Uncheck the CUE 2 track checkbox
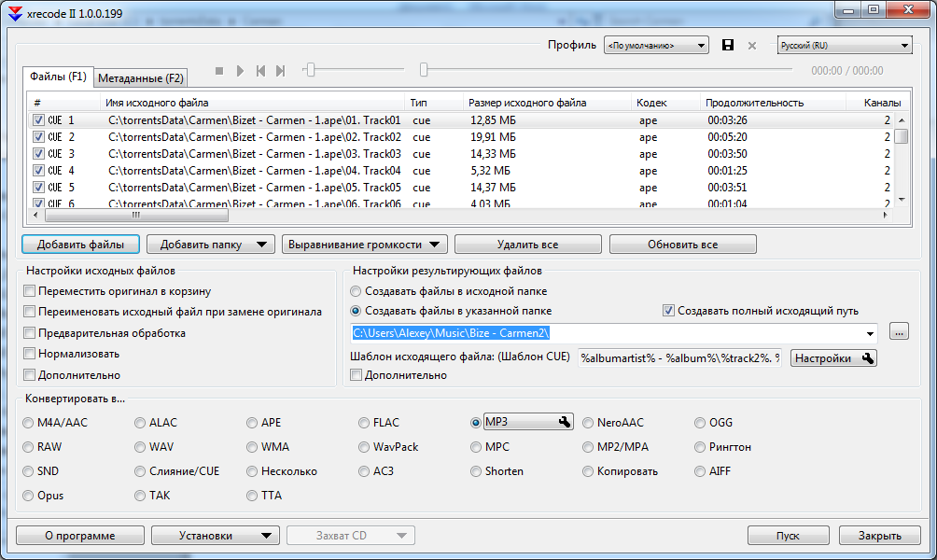 point(38,137)
